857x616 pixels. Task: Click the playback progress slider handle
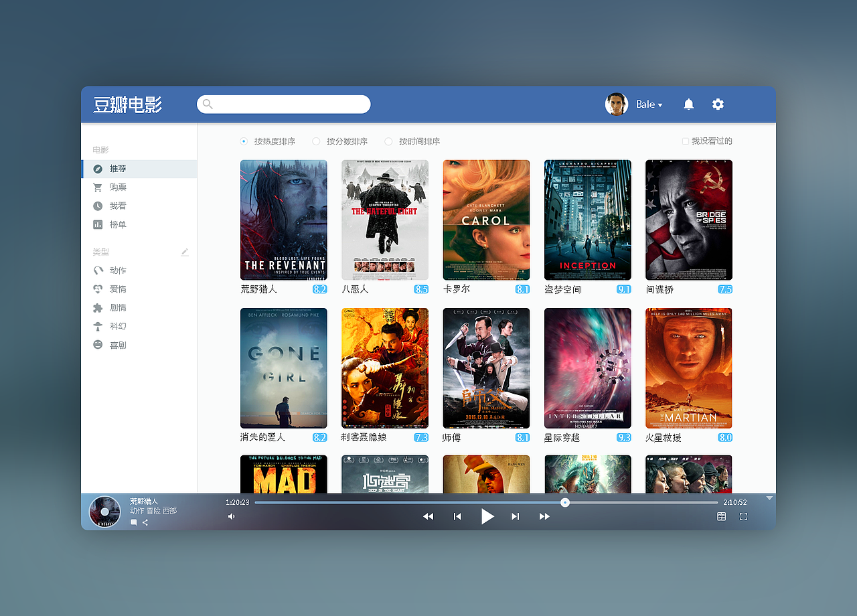coord(565,502)
